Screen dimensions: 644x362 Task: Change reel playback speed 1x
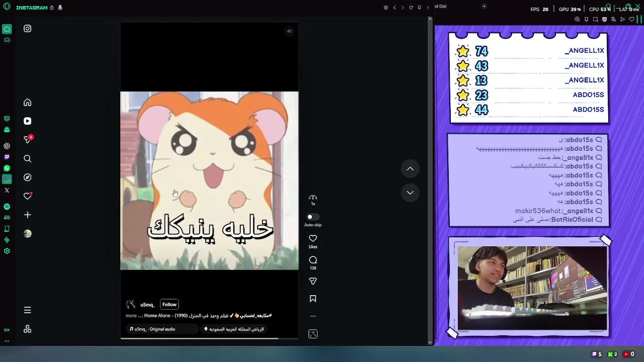(313, 200)
